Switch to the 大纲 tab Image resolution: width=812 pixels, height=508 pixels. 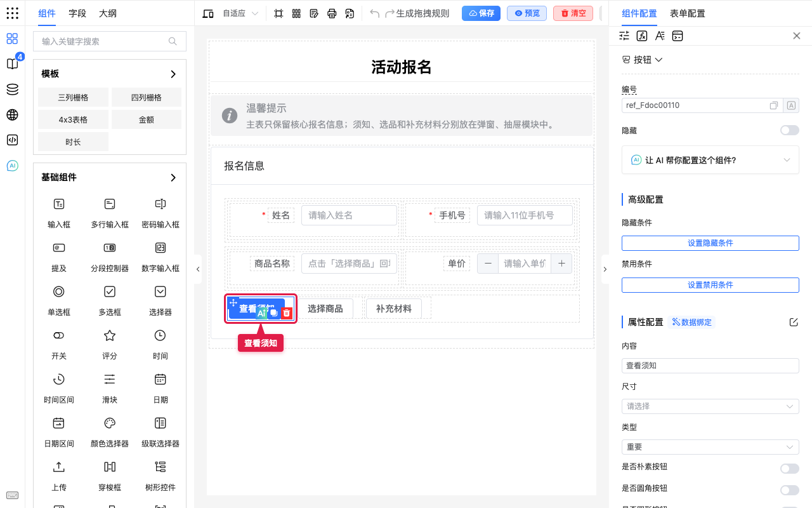pos(108,13)
